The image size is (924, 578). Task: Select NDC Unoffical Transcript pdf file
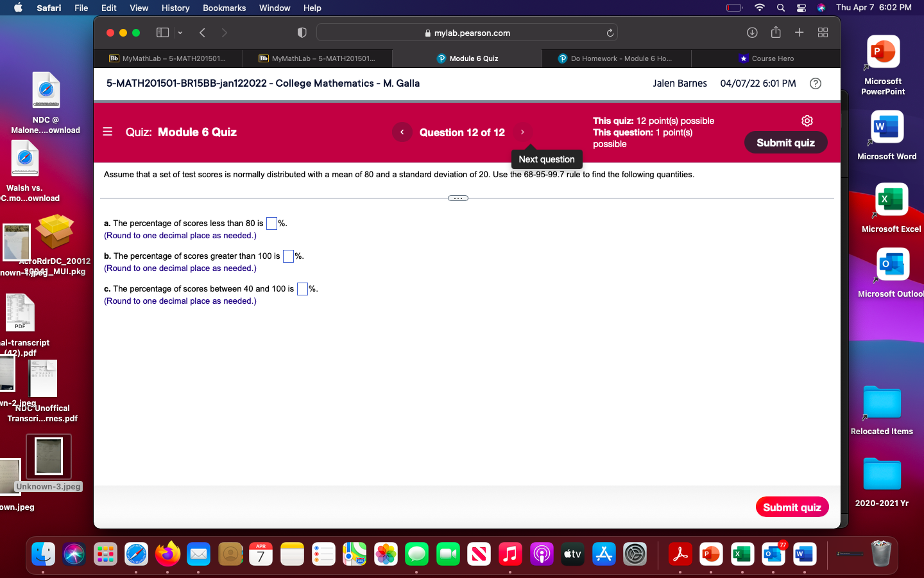pos(43,379)
